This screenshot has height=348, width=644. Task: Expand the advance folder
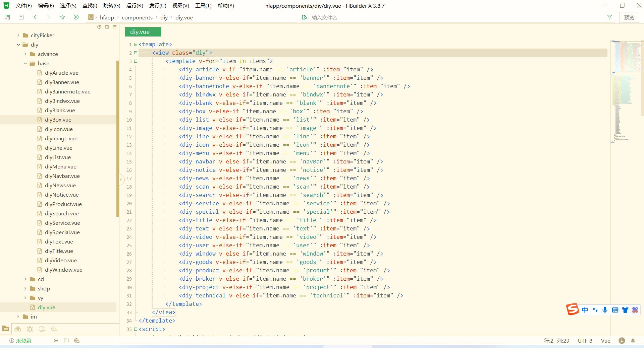(25, 54)
